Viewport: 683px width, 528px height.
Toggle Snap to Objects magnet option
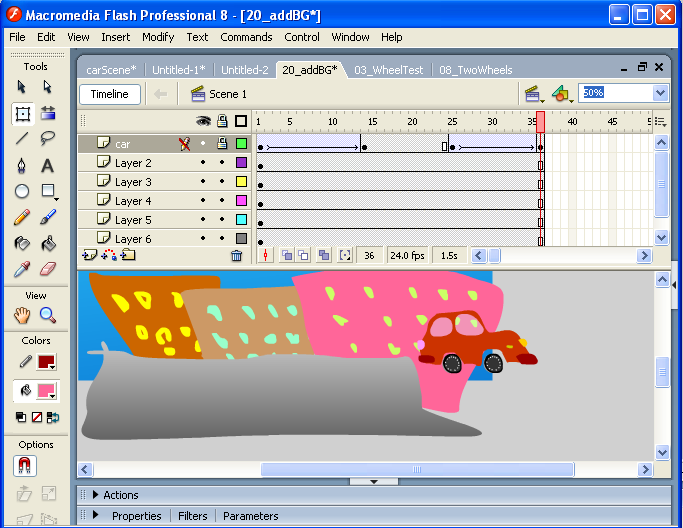[22, 466]
